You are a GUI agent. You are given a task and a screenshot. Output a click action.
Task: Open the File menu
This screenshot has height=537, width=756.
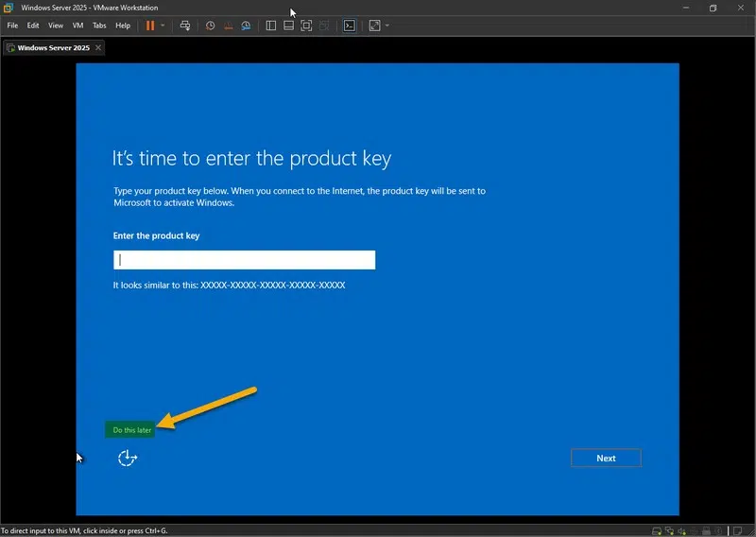12,26
